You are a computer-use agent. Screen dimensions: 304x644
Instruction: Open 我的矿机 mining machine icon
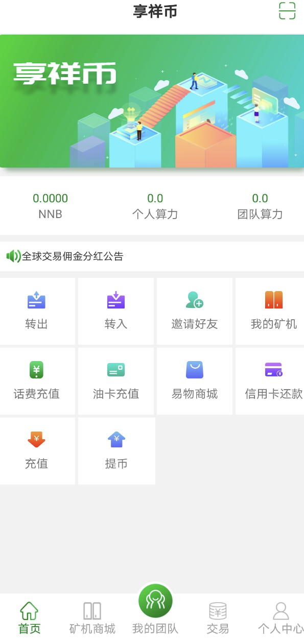[274, 299]
